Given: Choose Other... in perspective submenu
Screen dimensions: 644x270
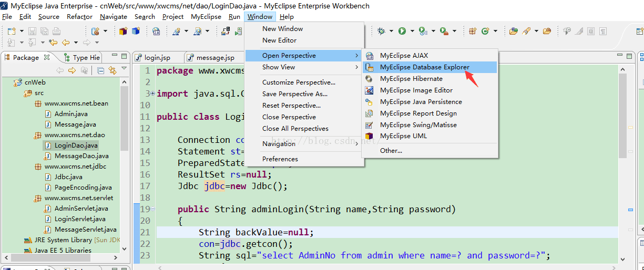Looking at the screenshot, I should point(391,151).
